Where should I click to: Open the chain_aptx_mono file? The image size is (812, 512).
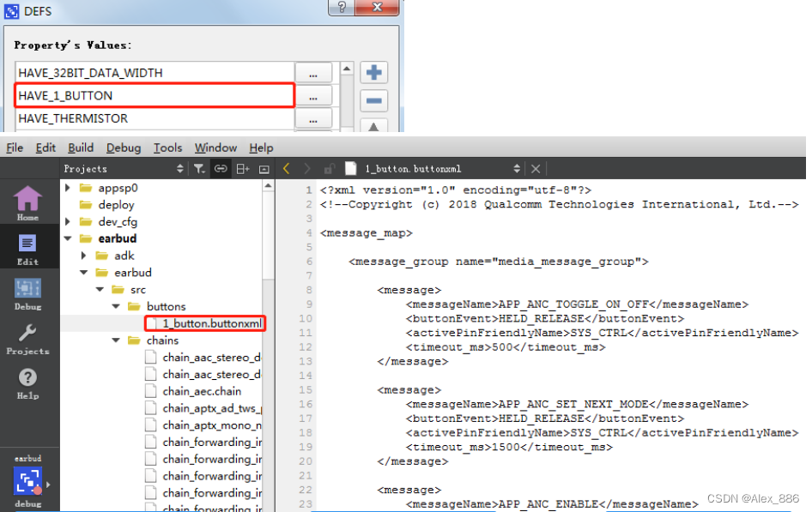coord(212,425)
